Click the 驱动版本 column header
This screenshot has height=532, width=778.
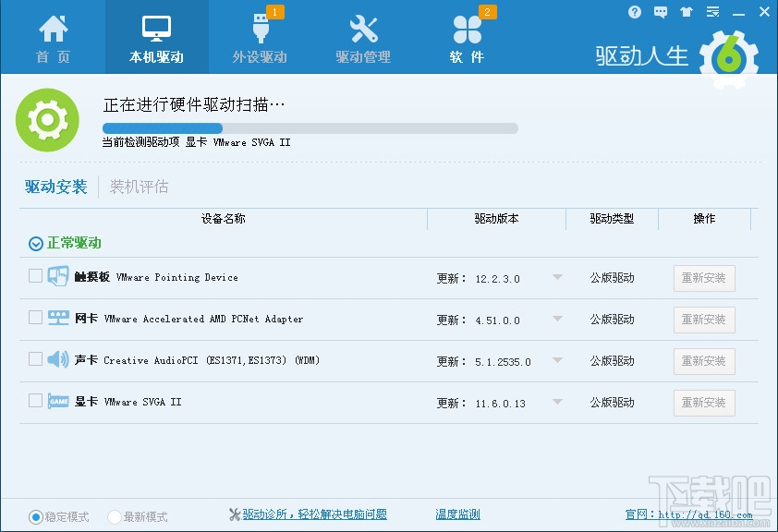click(497, 219)
